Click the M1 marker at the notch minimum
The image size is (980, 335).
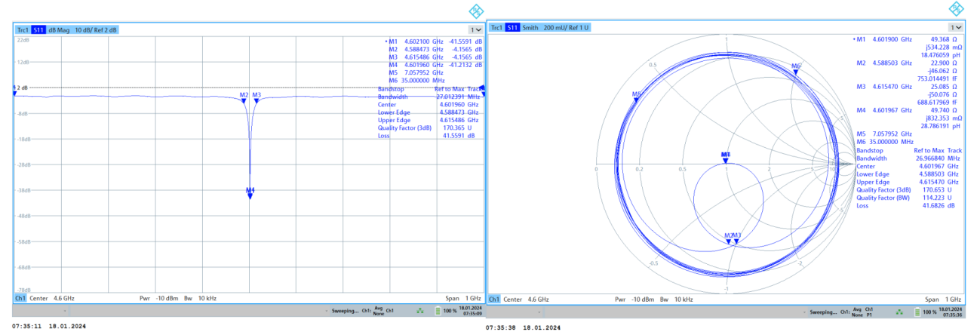[x=250, y=193]
